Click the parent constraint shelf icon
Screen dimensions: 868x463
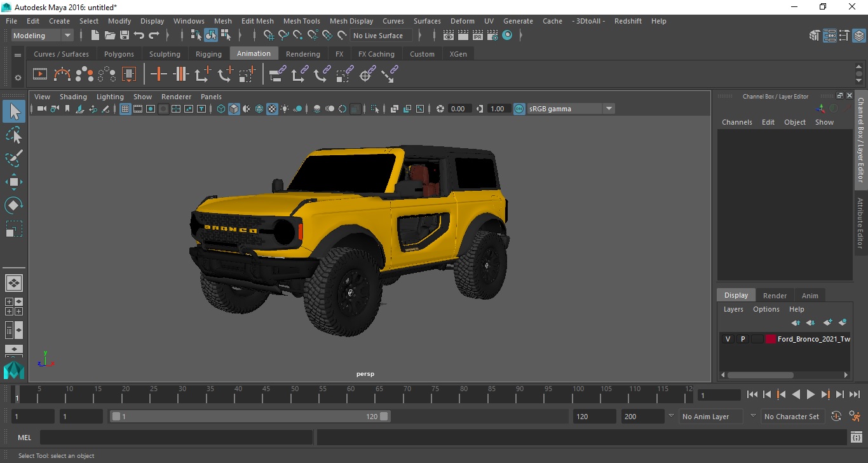pyautogui.click(x=277, y=74)
